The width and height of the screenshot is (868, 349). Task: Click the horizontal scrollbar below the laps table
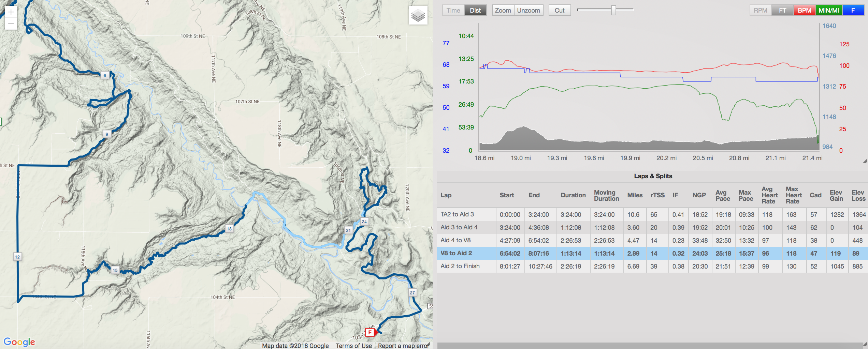(x=650, y=345)
